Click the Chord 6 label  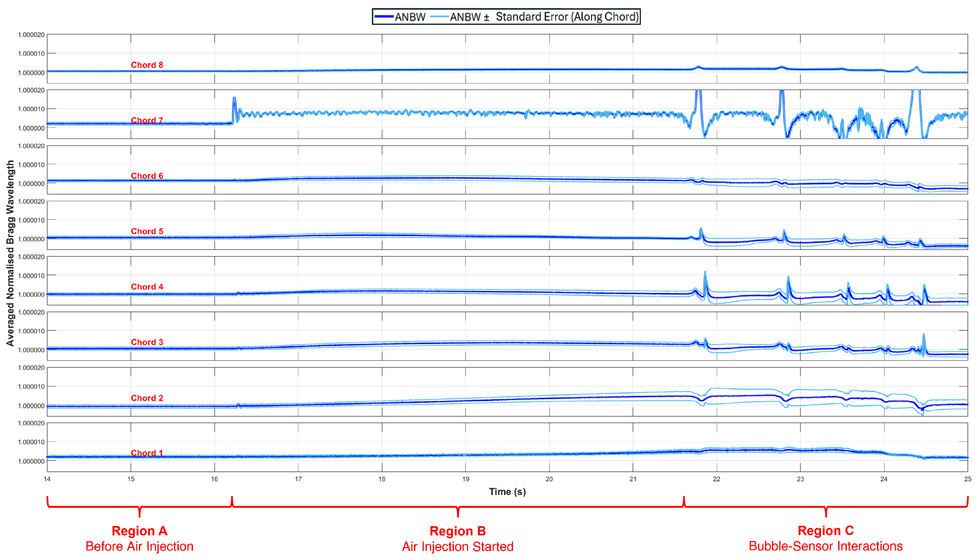(147, 176)
